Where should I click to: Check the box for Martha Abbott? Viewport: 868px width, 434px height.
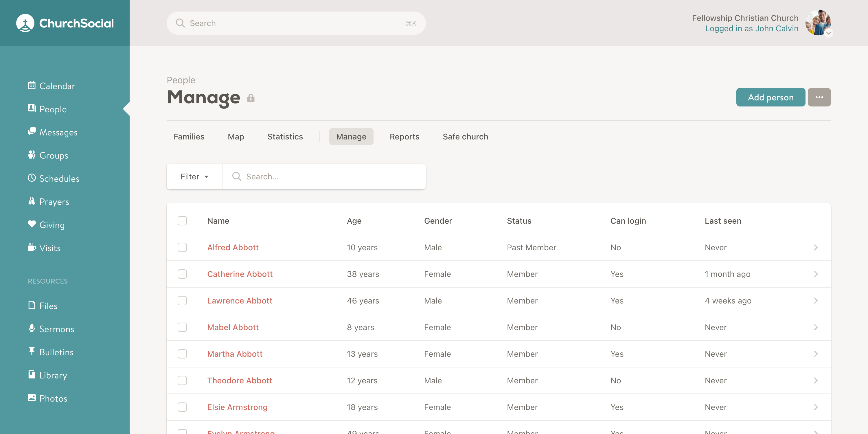coord(182,354)
